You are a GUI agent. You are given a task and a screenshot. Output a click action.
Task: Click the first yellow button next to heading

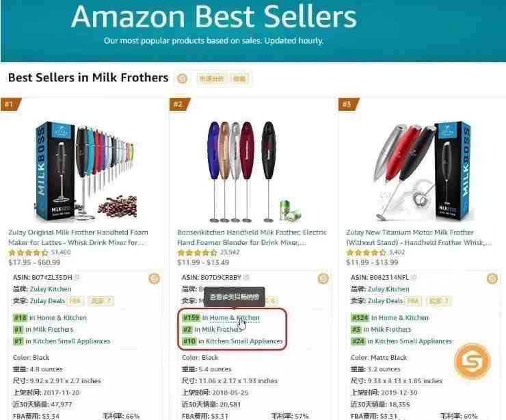[x=212, y=79]
